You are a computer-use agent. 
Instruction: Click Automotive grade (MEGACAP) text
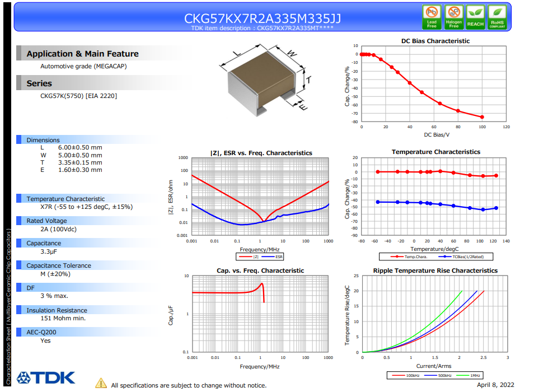click(83, 66)
